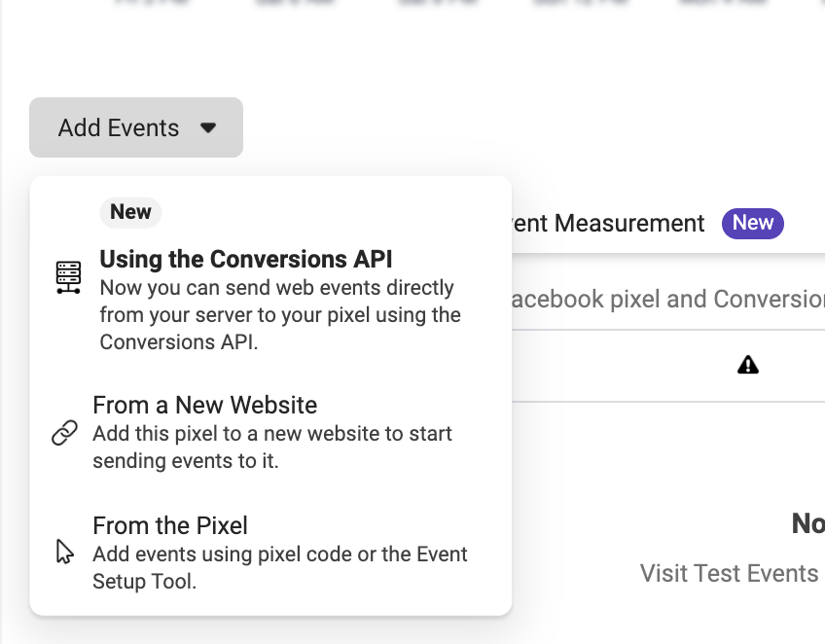Click the server icon beside Conversions API

coord(68,277)
